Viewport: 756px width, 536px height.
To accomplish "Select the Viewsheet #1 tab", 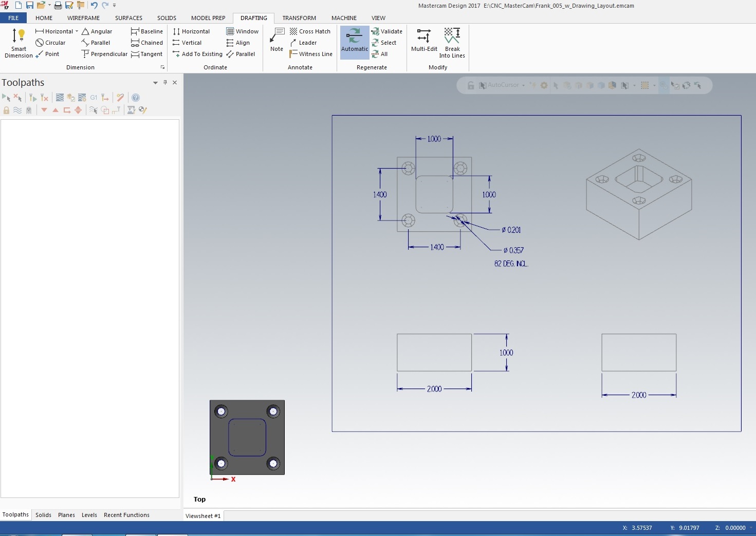I will click(x=203, y=516).
